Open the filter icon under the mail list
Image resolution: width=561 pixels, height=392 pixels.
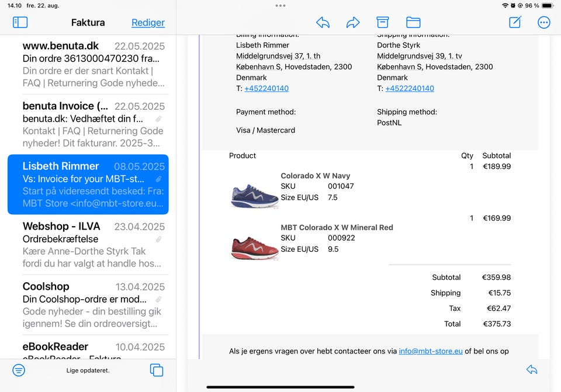[x=19, y=370]
